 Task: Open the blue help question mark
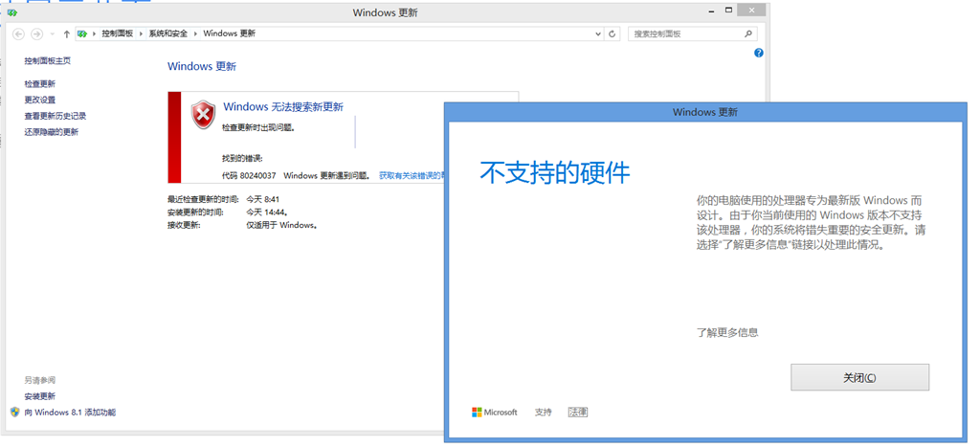[x=759, y=54]
